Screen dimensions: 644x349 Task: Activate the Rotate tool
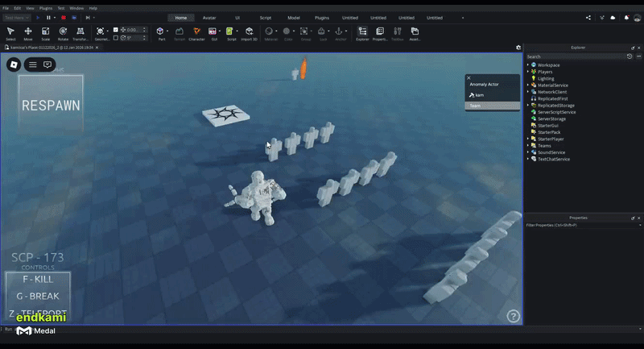tap(63, 33)
